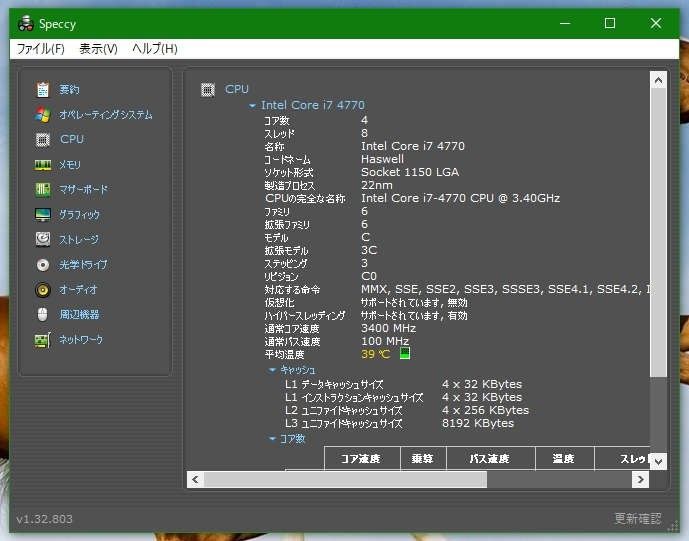The width and height of the screenshot is (689, 541).
Task: Select ストレージ label in the sidebar
Action: click(79, 240)
